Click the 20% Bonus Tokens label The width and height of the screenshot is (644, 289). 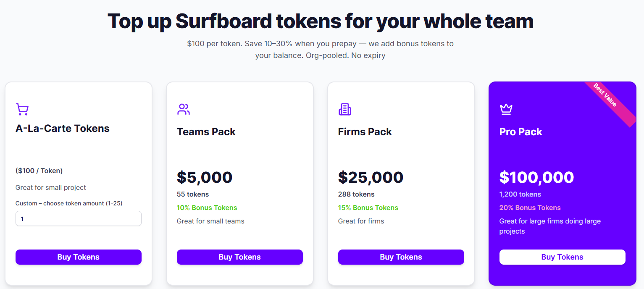pos(530,208)
